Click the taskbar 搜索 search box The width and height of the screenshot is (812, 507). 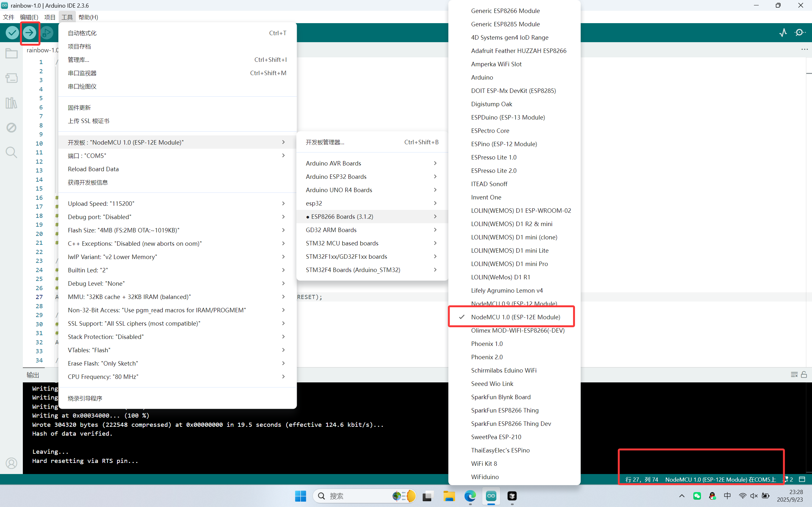(364, 496)
